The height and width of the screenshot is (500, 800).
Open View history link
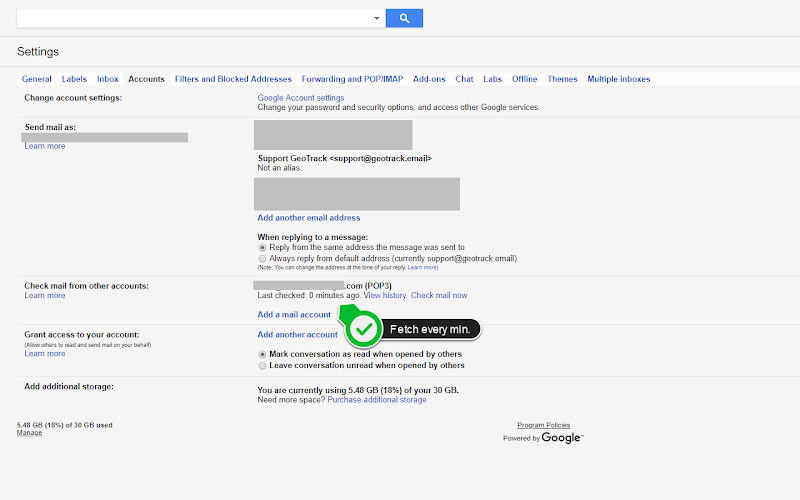tap(385, 295)
